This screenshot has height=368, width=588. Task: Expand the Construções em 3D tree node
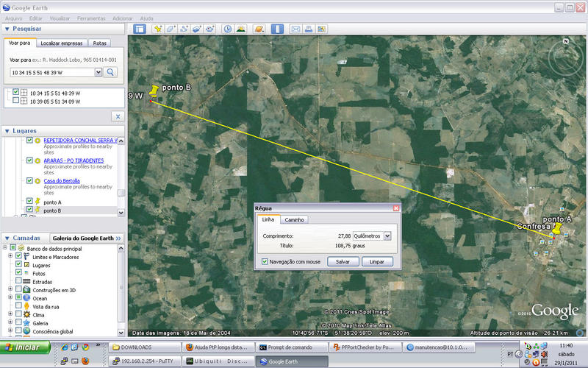[x=10, y=289]
